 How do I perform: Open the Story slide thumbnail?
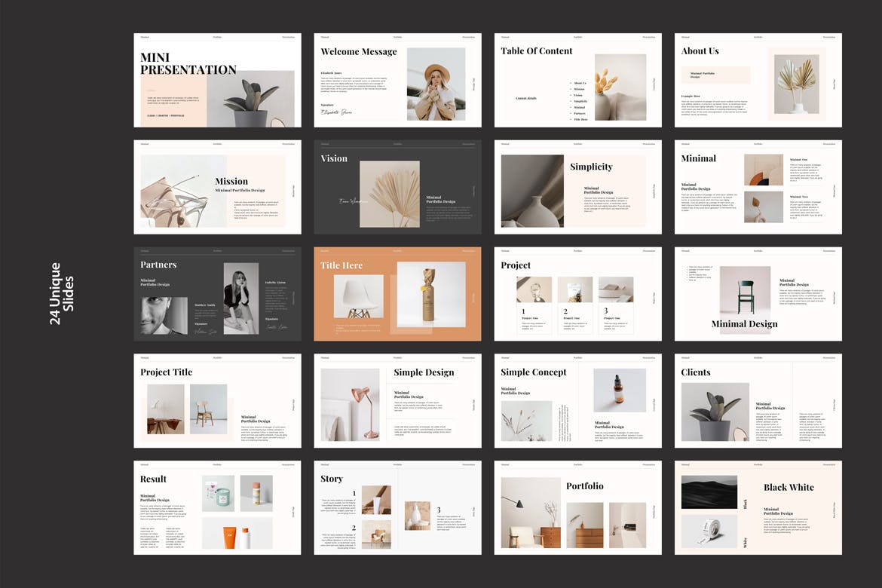(x=397, y=508)
